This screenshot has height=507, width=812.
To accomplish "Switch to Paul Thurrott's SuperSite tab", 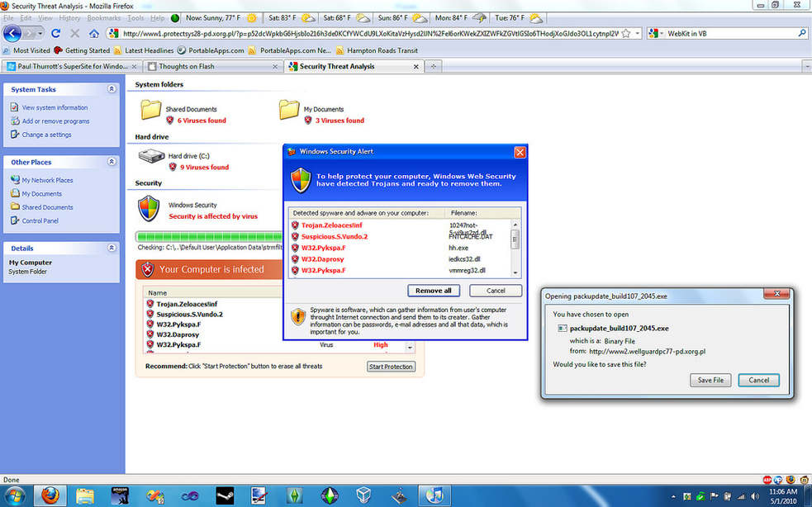I will click(72, 66).
